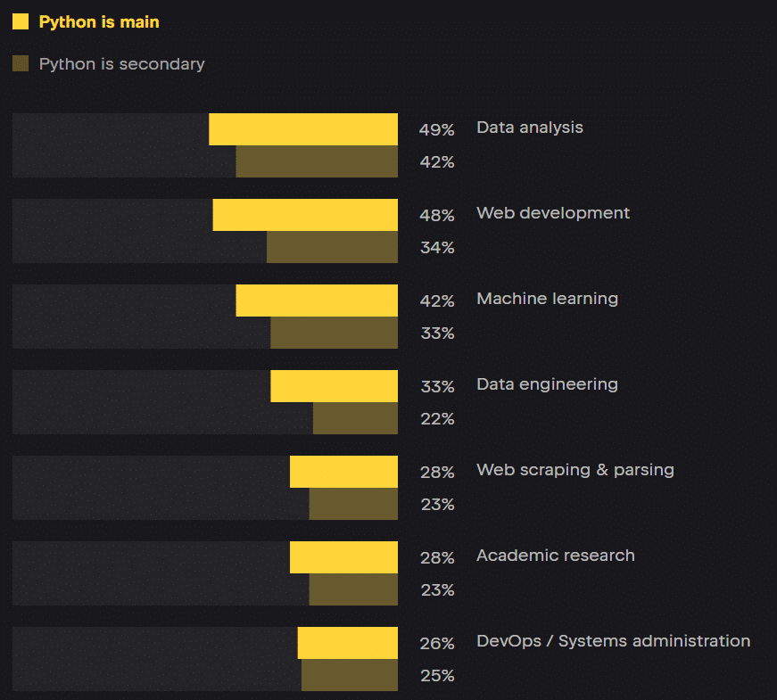Toggle the "Python is secondary" legend label
The width and height of the screenshot is (777, 700).
pos(121,64)
